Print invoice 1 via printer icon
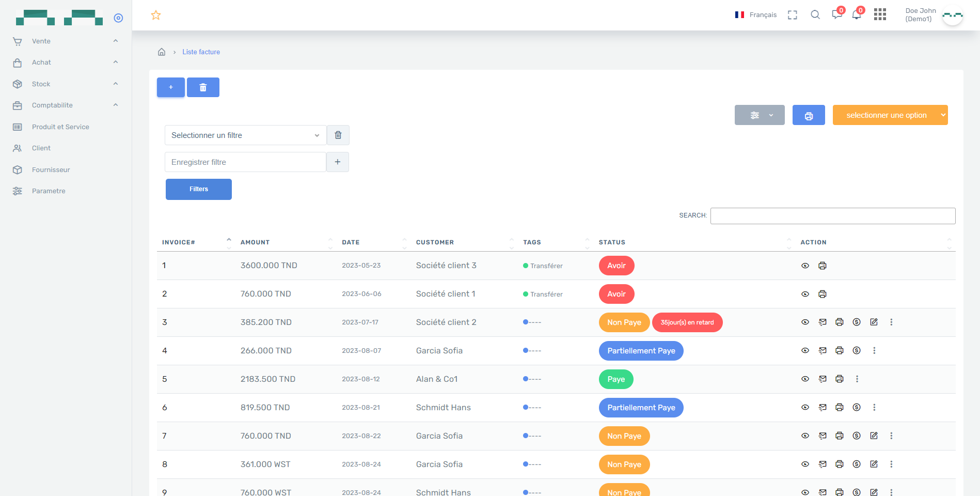This screenshot has height=496, width=980. click(x=823, y=266)
